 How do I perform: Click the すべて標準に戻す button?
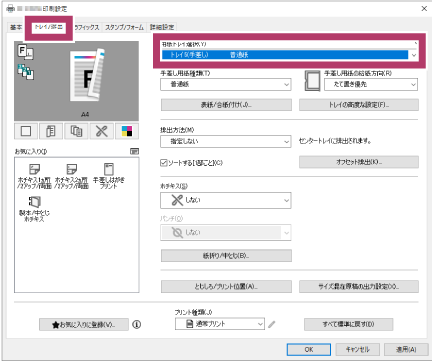pyautogui.click(x=348, y=324)
